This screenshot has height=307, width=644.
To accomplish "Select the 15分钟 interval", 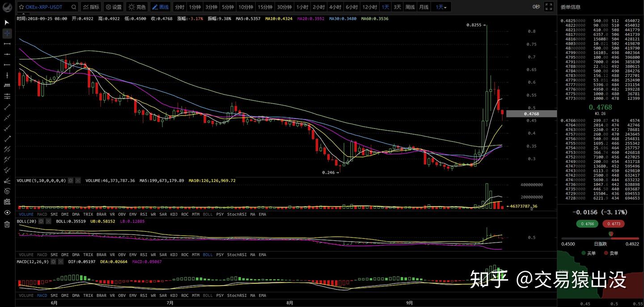I will point(265,7).
